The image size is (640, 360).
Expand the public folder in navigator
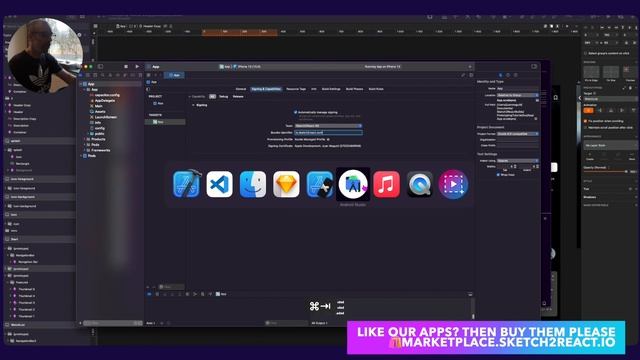[89, 133]
